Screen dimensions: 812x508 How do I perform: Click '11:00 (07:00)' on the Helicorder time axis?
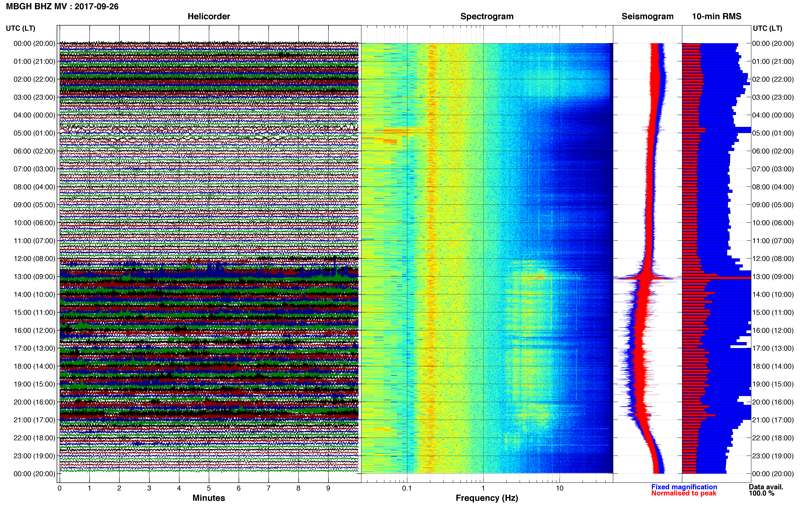pyautogui.click(x=34, y=241)
